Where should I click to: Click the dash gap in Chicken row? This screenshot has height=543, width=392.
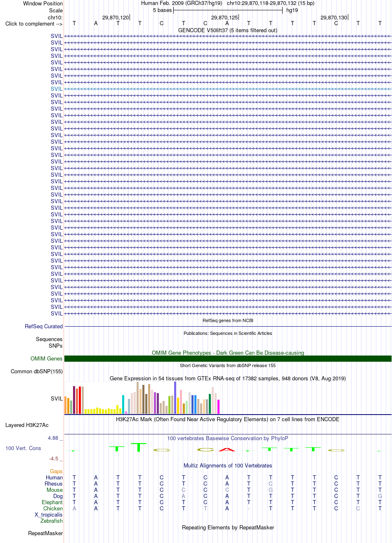248,508
